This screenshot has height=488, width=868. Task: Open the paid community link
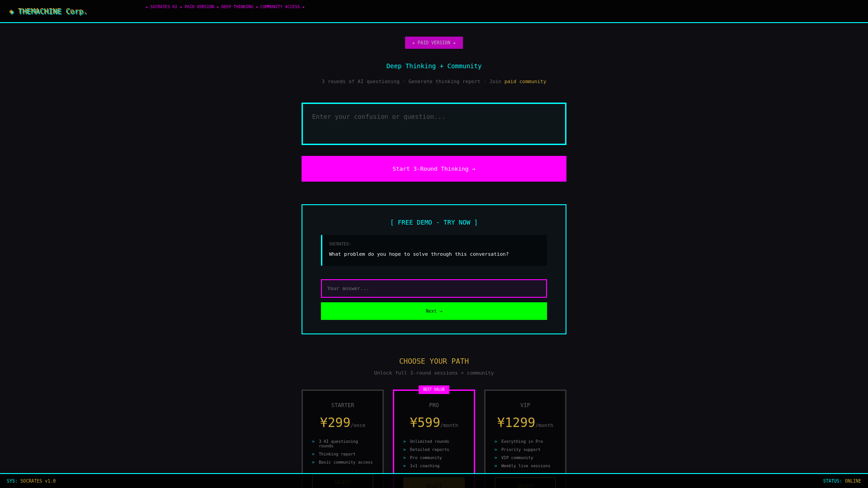525,82
